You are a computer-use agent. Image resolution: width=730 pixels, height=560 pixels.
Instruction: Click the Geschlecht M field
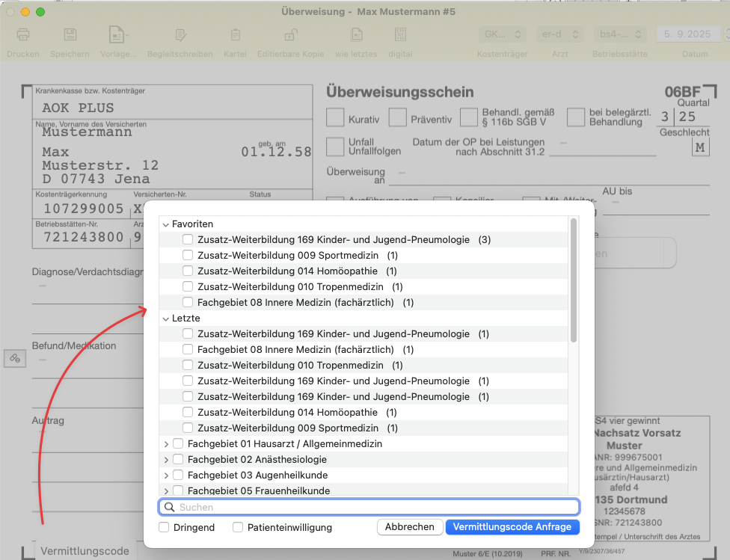pyautogui.click(x=700, y=147)
